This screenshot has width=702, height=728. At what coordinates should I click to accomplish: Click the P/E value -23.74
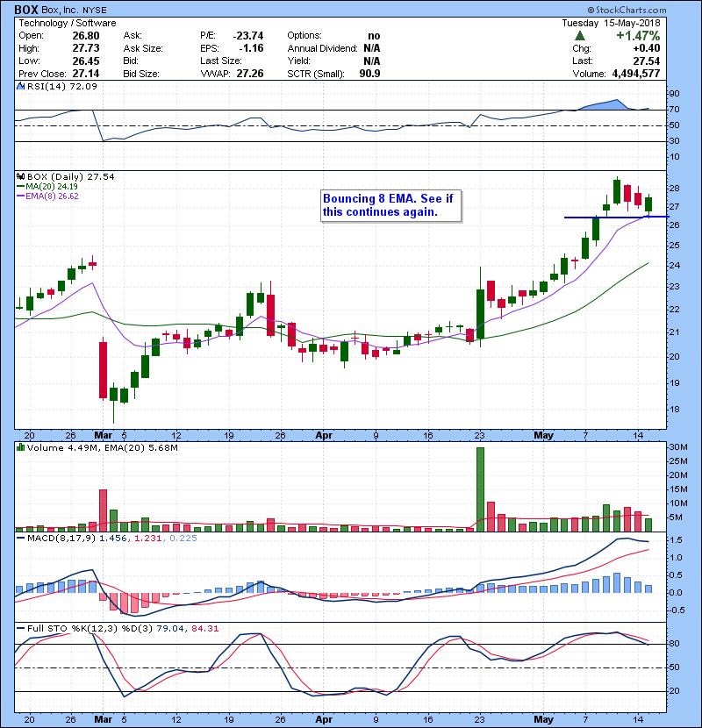[x=248, y=36]
